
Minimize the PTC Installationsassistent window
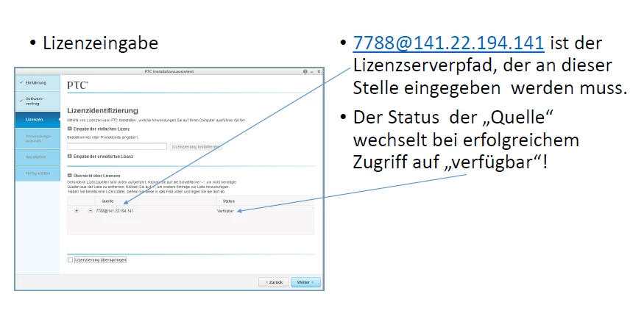point(312,71)
